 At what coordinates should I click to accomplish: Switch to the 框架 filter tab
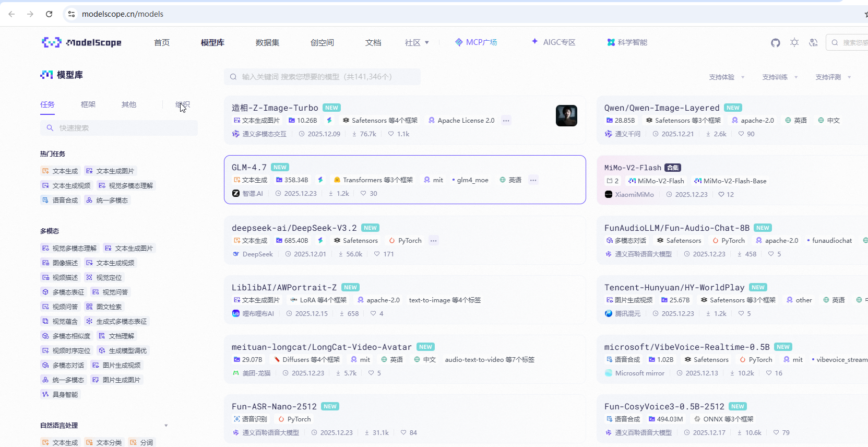click(88, 104)
